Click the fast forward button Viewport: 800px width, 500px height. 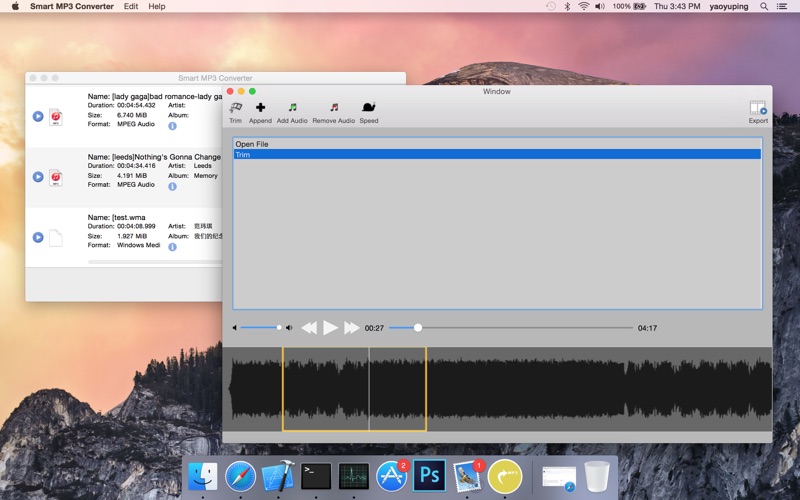(x=351, y=328)
